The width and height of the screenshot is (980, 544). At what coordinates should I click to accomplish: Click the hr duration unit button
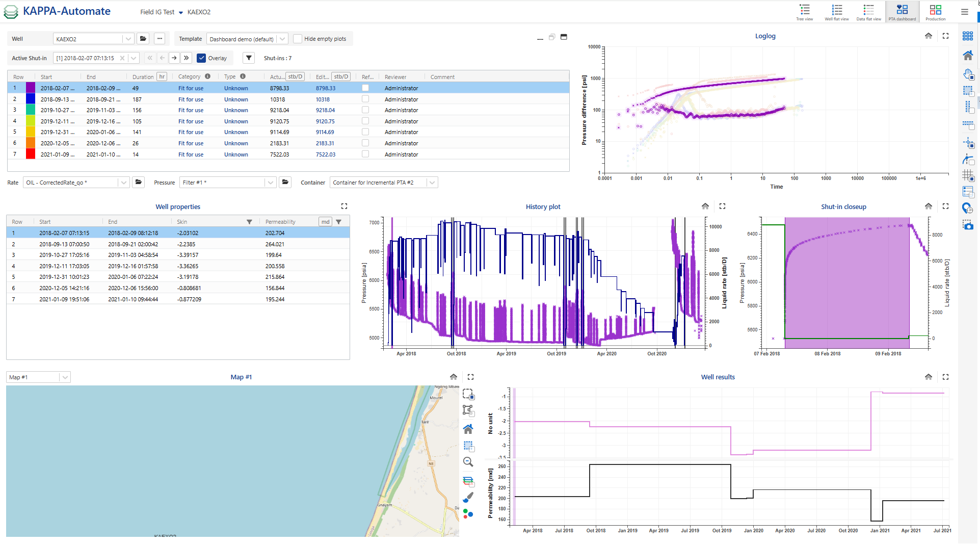162,77
